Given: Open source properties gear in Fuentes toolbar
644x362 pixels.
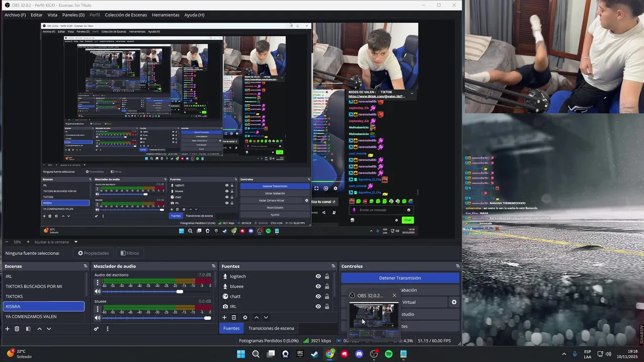Looking at the screenshot, I should [245, 317].
